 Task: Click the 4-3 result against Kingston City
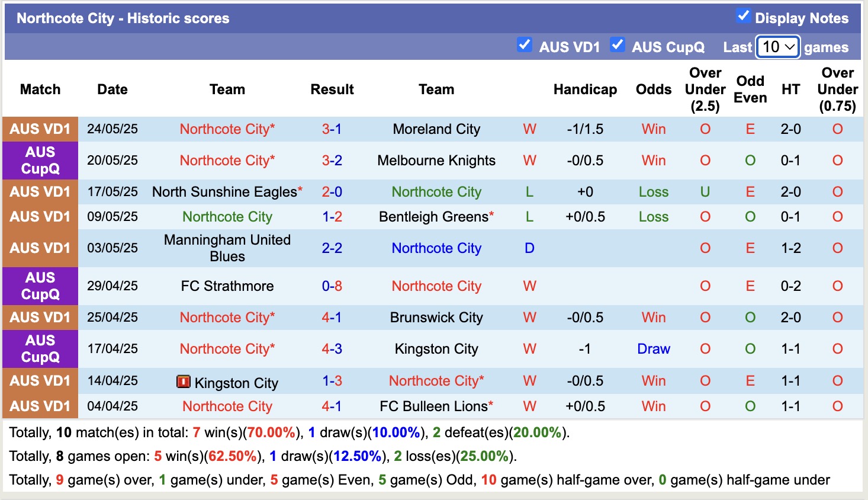tap(332, 349)
